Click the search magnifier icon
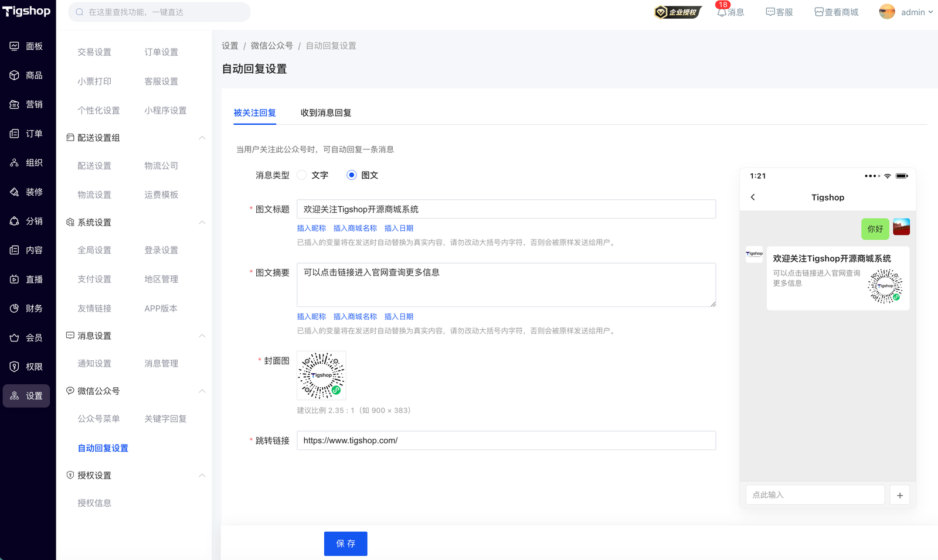 point(80,12)
